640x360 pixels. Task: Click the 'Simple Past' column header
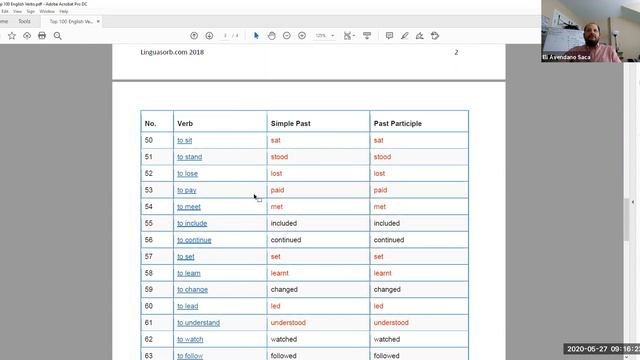(291, 124)
